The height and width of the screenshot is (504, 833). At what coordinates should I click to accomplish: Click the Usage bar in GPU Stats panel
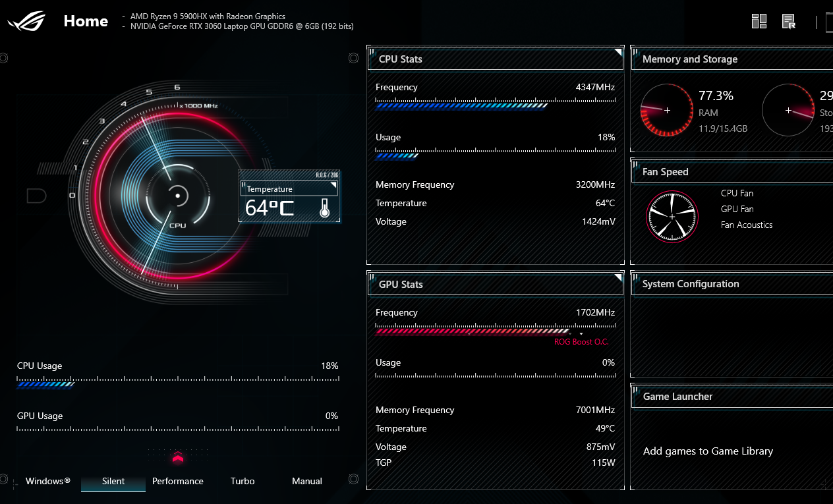[495, 376]
